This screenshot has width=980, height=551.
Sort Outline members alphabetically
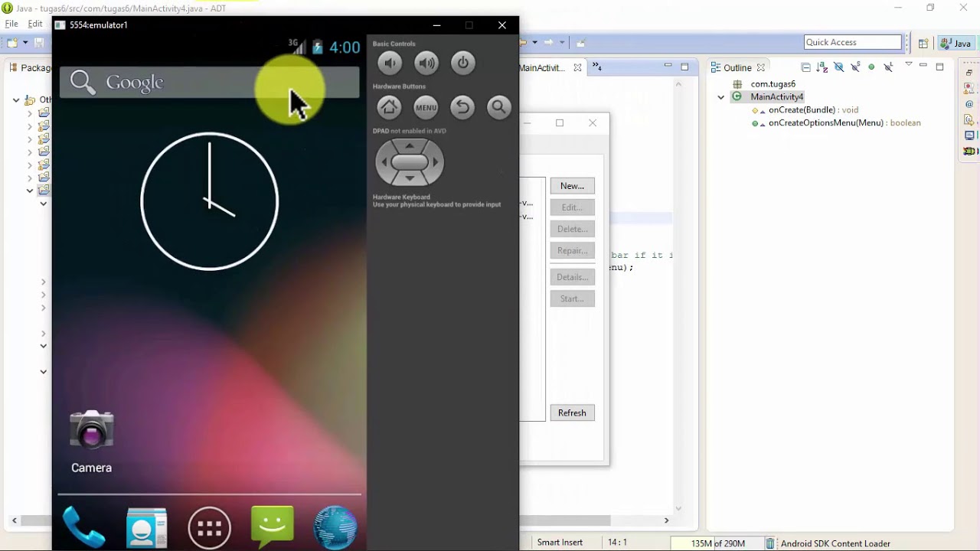coord(823,67)
